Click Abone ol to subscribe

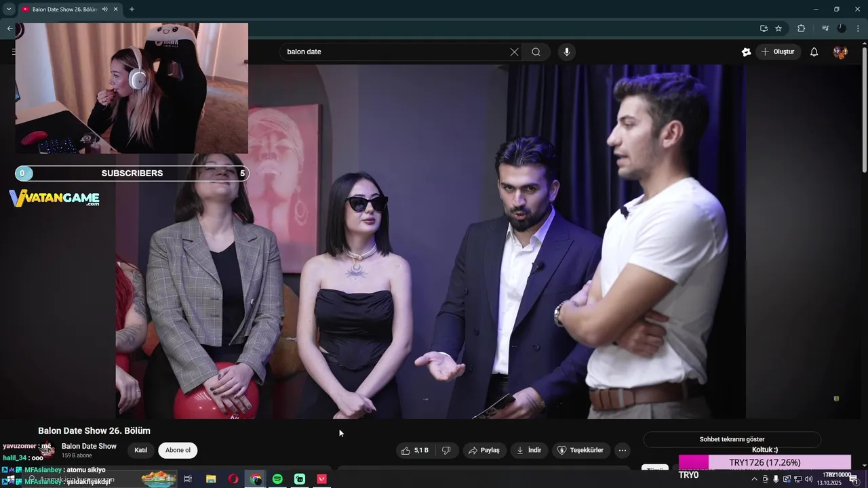178,450
